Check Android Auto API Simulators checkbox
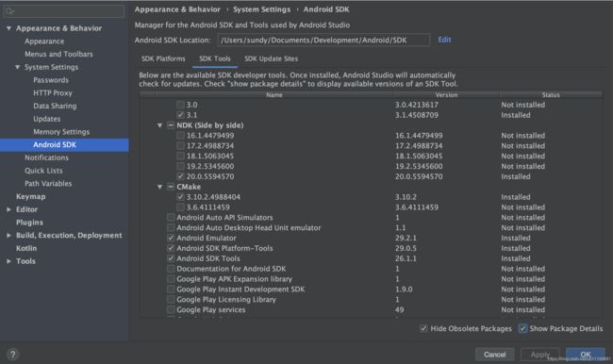The image size is (613, 364). tap(171, 218)
